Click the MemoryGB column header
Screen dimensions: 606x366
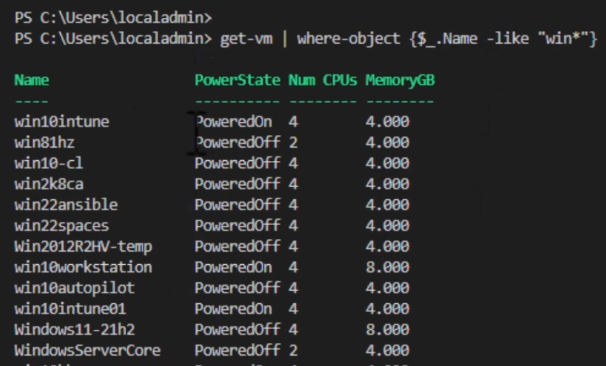click(400, 80)
